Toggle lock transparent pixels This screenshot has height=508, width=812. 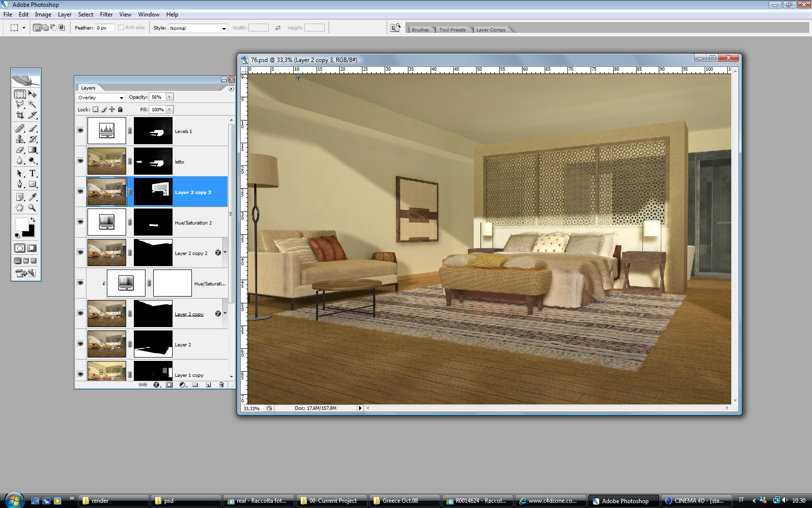coord(96,109)
